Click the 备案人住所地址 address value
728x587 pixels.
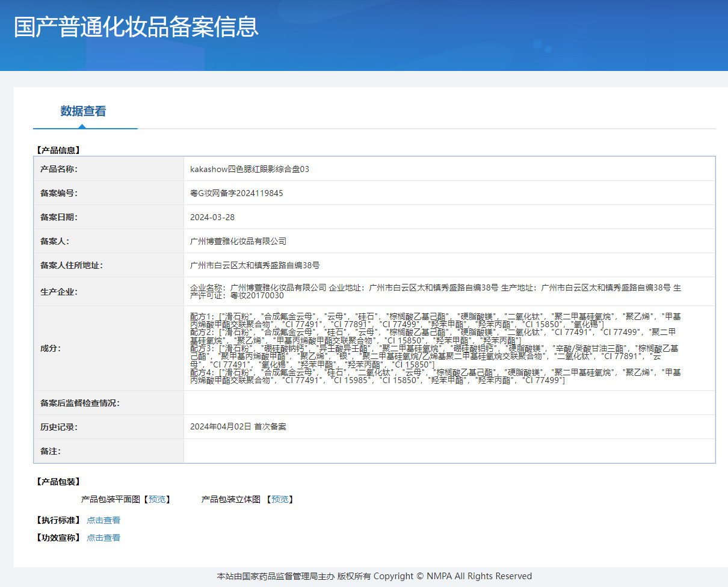[x=255, y=265]
